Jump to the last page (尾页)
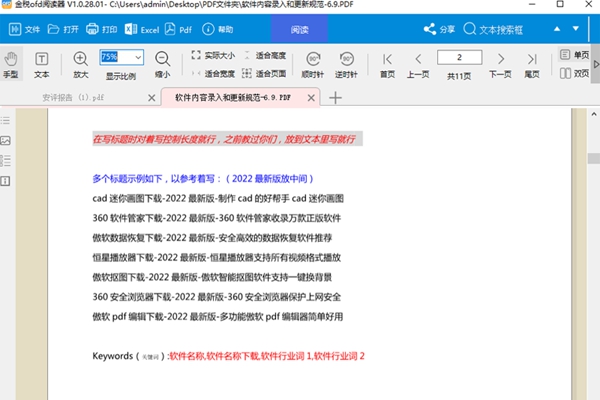The width and height of the screenshot is (600, 400). 534,63
